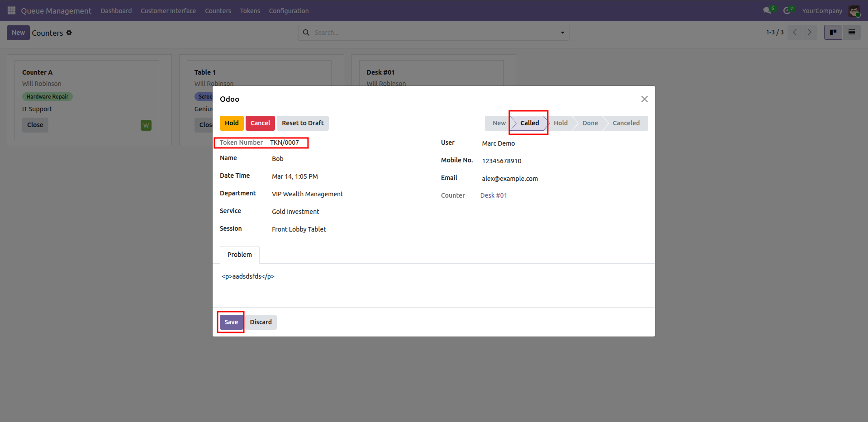Select the Done status stage
The height and width of the screenshot is (422, 868).
coord(590,123)
